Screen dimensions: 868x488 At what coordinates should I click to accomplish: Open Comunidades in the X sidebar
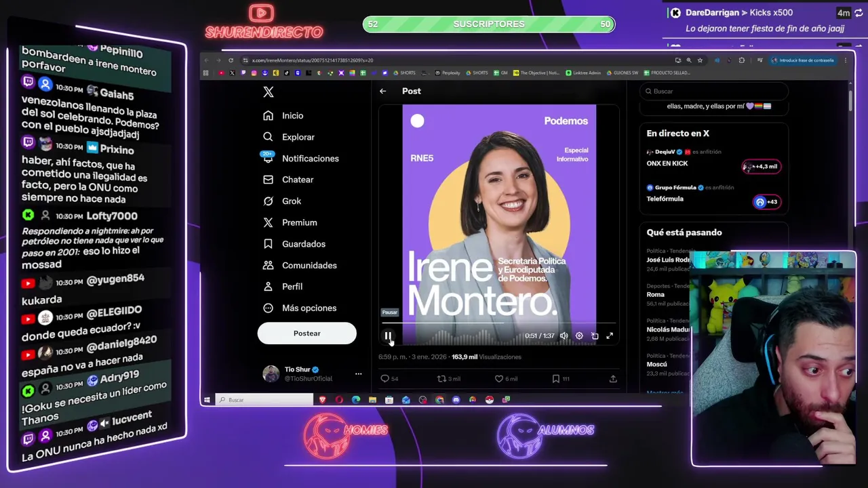[x=300, y=265]
